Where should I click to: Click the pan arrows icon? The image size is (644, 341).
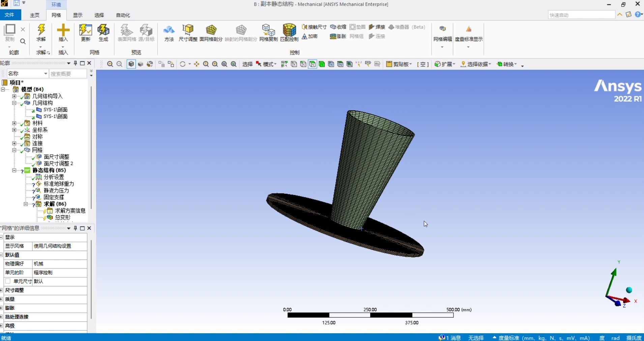click(197, 64)
